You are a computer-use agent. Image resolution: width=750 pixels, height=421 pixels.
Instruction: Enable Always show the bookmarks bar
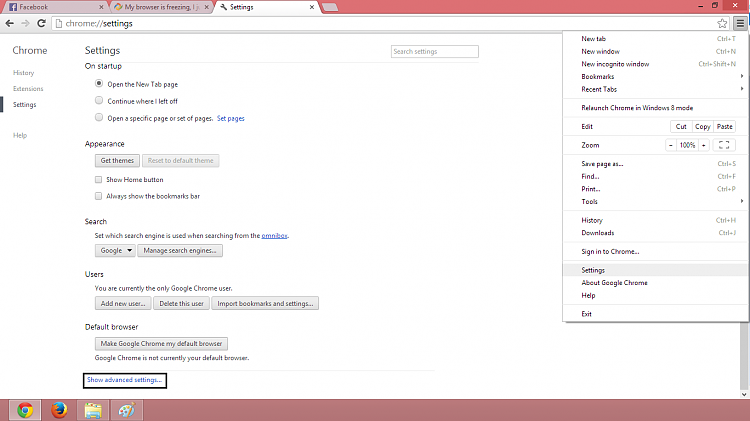[x=99, y=196]
